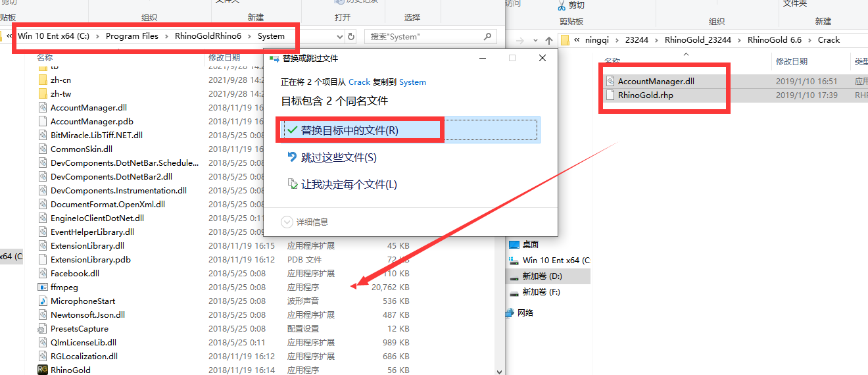Screen dimensions: 868x375
Task: Click the BitMiracle.LibTiff.NET.dll file icon
Action: coord(43,136)
